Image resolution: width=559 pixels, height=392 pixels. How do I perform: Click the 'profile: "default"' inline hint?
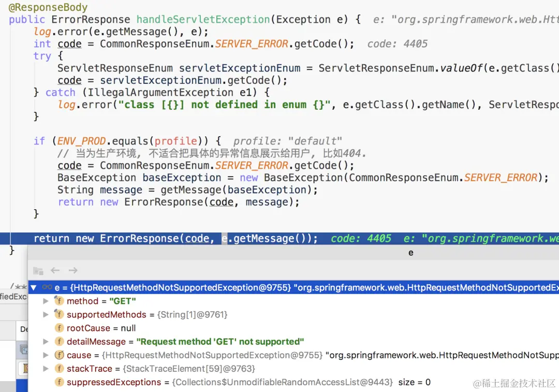(x=287, y=141)
